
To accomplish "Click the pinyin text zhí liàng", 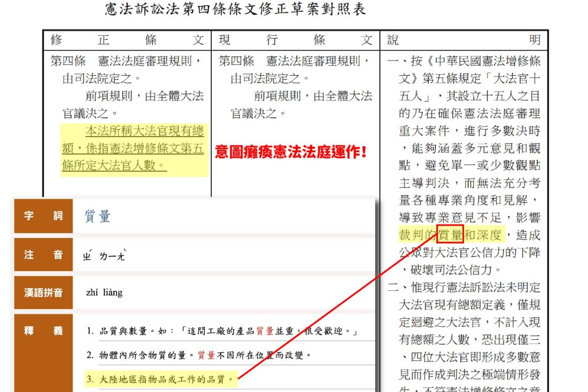I will [104, 292].
